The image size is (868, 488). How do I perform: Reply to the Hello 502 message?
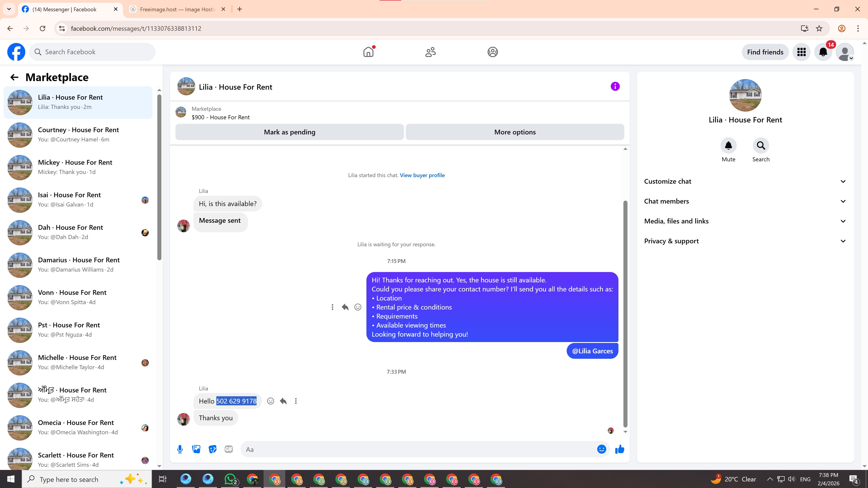(283, 401)
